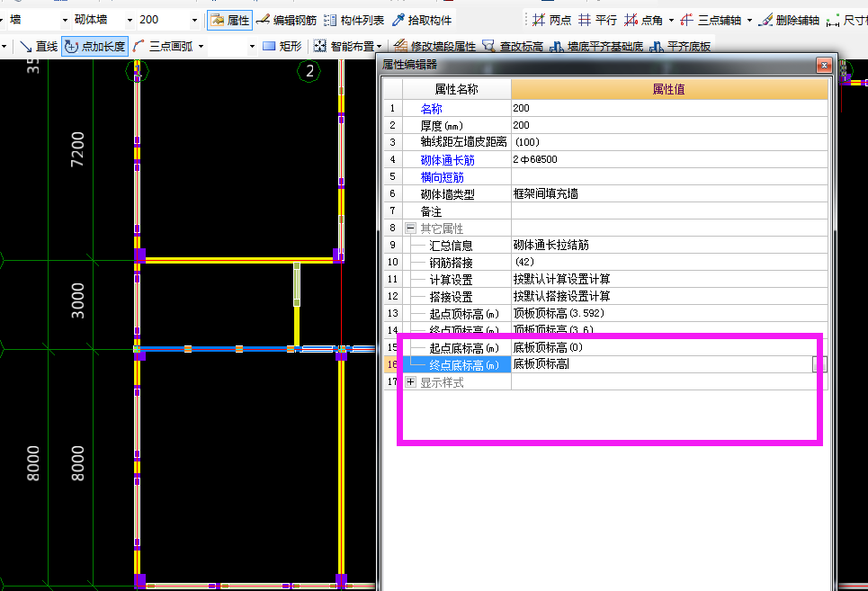This screenshot has height=591, width=868.
Task: Edit the 2Φ6@500 rebar value
Action: (669, 159)
